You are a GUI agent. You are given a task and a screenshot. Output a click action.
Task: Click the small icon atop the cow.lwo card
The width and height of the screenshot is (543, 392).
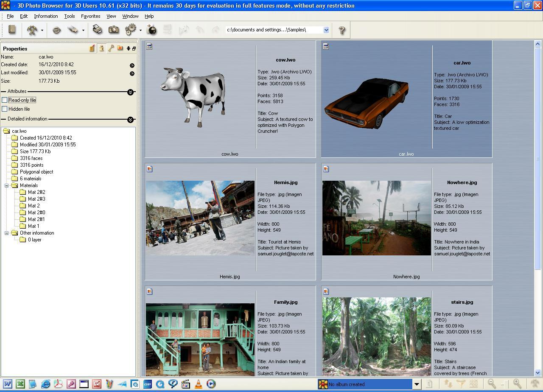coord(149,46)
